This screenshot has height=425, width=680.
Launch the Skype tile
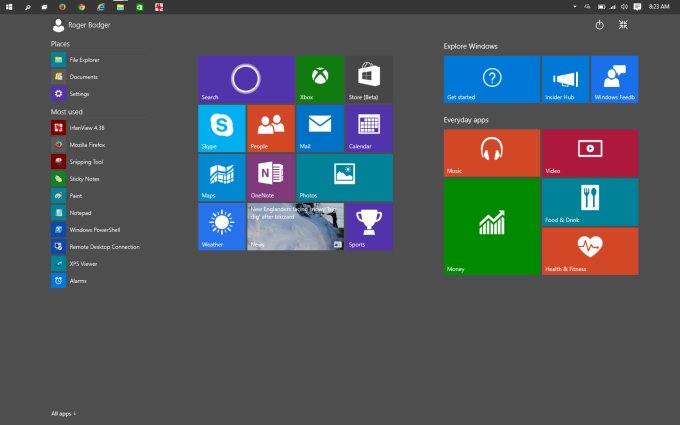(221, 128)
